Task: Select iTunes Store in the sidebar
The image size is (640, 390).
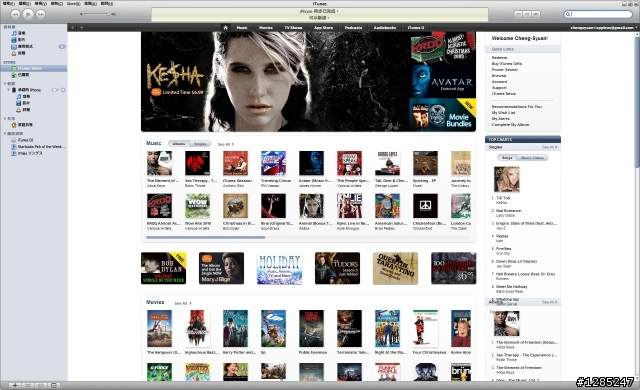Action: coord(33,68)
